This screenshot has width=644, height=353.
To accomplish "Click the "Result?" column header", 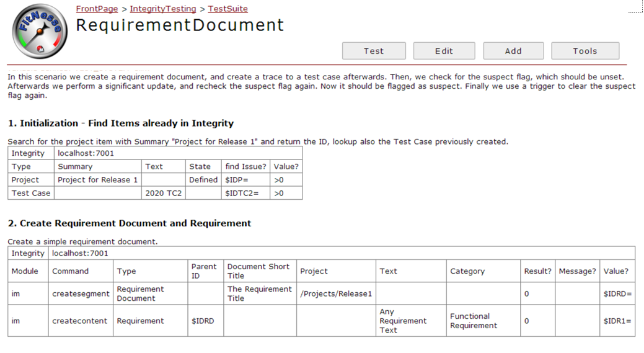I will coord(537,271).
